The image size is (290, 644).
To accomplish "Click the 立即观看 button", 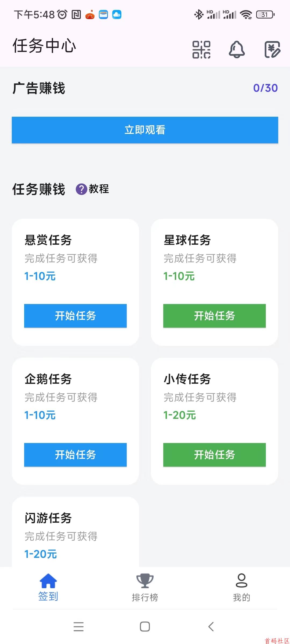I will pos(145,130).
